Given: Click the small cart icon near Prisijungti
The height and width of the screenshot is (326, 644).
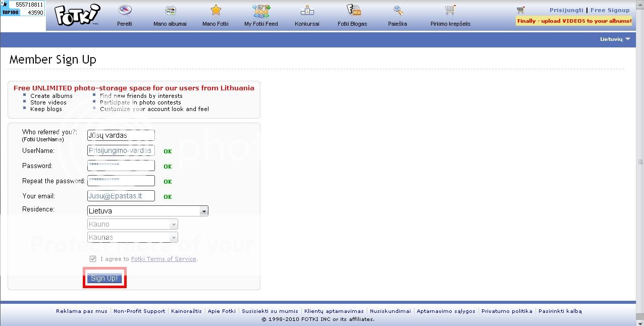Looking at the screenshot, I should click(x=521, y=10).
